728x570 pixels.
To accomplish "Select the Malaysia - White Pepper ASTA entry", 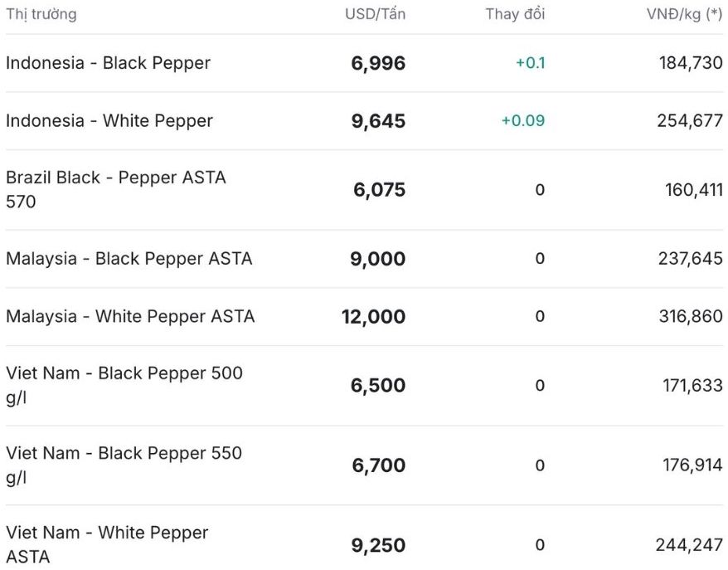I will [x=130, y=317].
